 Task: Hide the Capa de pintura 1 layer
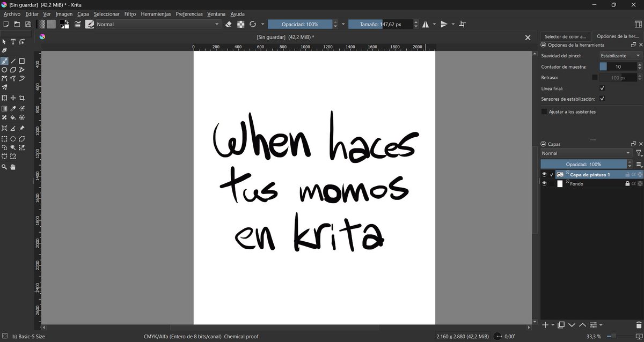544,175
